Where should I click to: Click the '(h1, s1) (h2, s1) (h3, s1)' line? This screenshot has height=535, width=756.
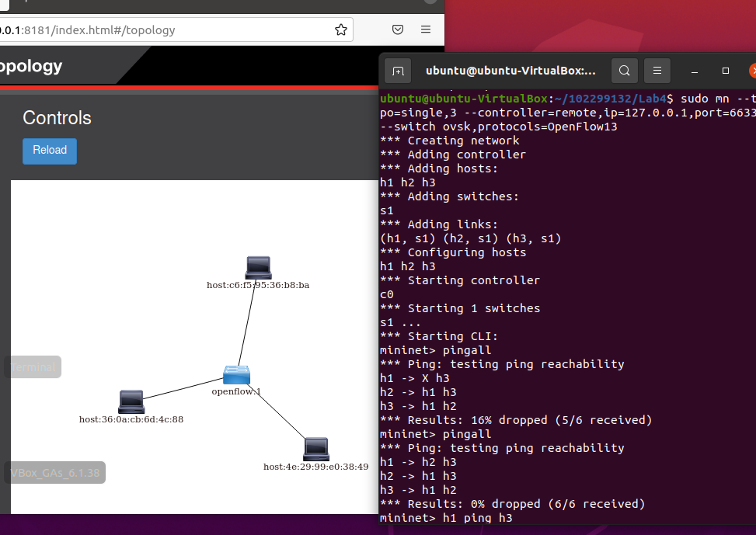click(x=471, y=238)
